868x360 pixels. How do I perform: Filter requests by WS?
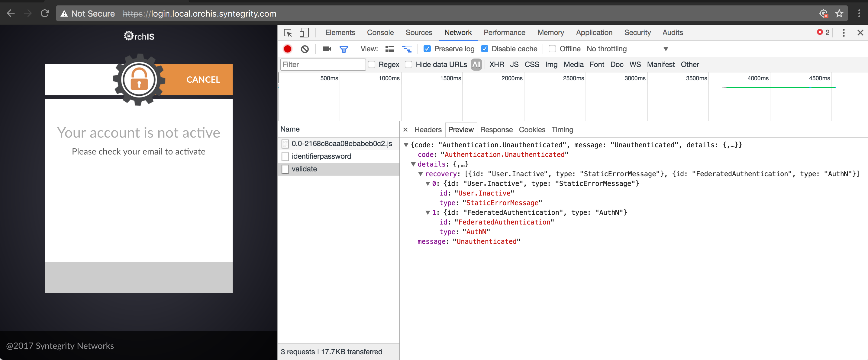[x=635, y=64]
